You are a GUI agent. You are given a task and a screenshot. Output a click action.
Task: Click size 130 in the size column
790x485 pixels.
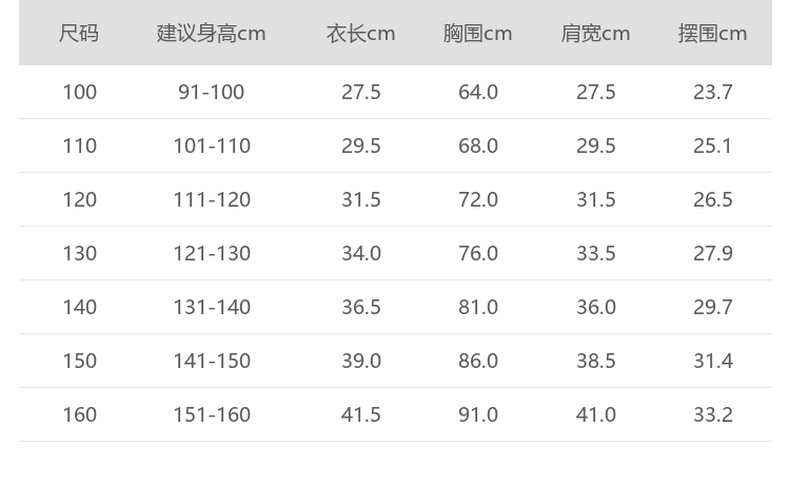tap(79, 254)
